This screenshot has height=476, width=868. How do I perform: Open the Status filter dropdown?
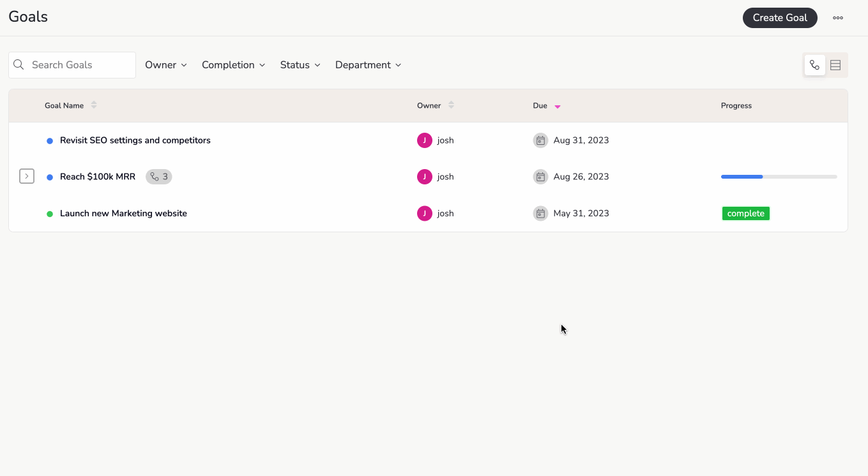pos(300,65)
